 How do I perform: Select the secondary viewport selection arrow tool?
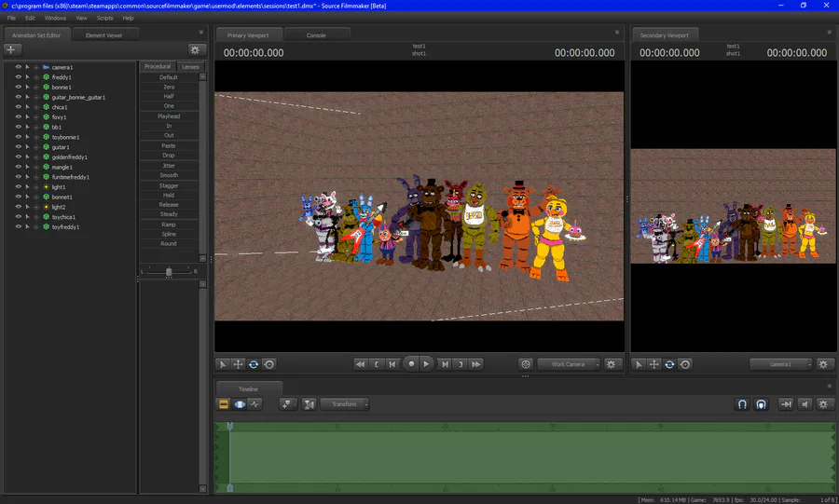coord(639,364)
